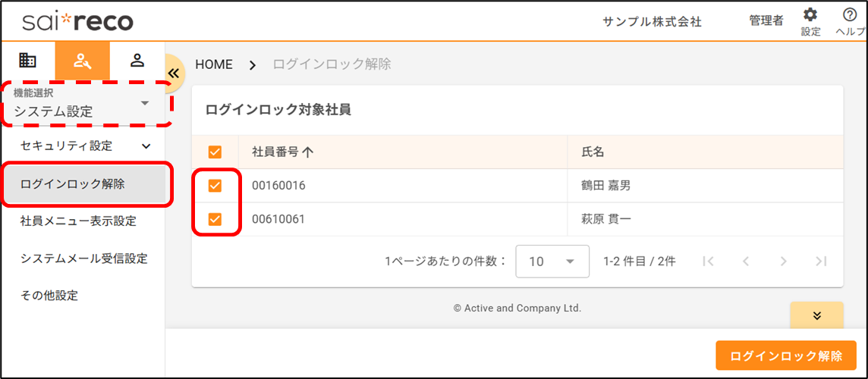Click HOME breadcrumb link

coord(214,64)
